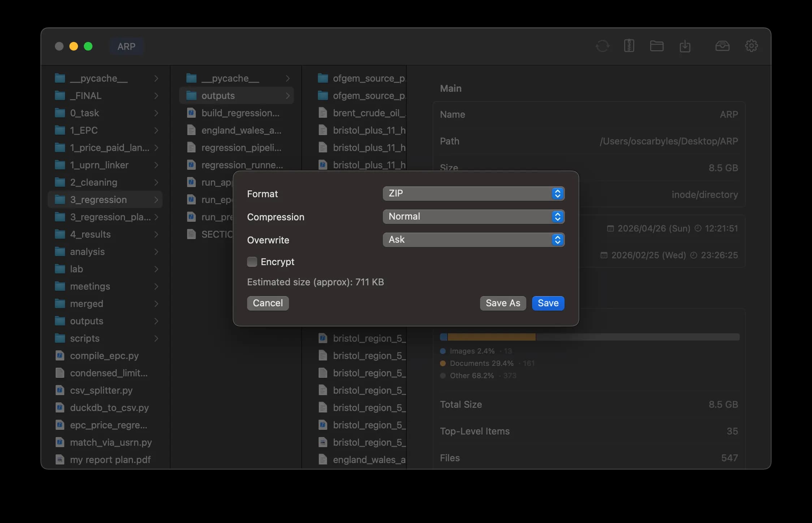
Task: Select epc_price_regre... file row
Action: [105, 425]
